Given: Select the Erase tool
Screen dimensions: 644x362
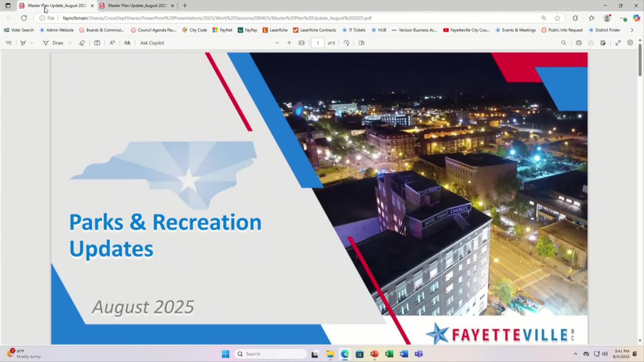Looking at the screenshot, I should pos(82,43).
